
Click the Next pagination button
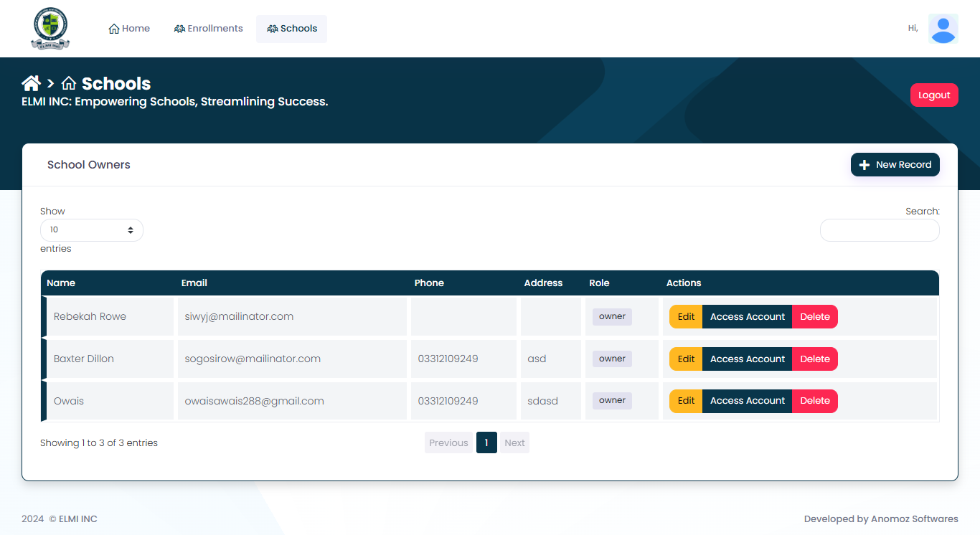click(514, 442)
